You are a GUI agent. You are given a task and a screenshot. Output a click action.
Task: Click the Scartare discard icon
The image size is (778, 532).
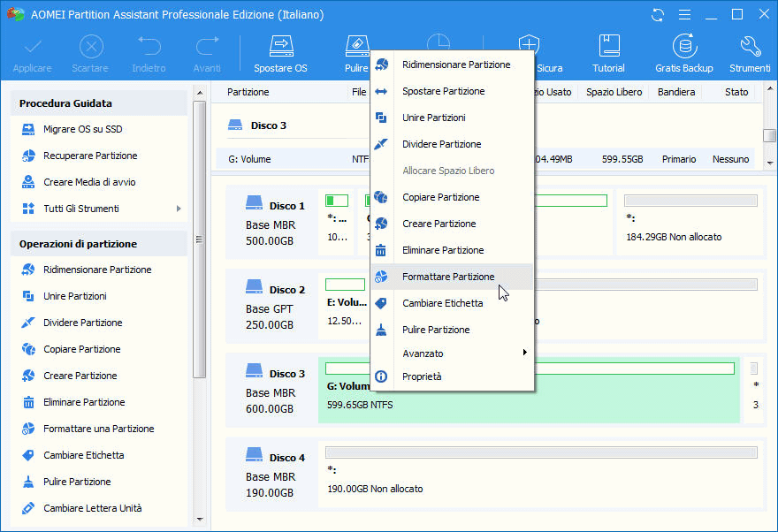click(91, 48)
